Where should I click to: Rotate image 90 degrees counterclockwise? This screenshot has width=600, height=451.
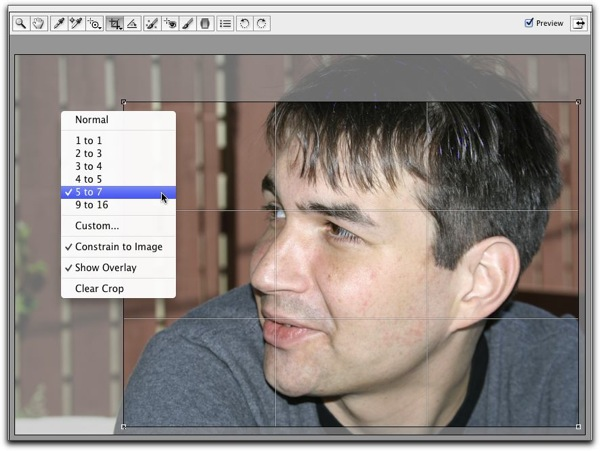pyautogui.click(x=245, y=23)
